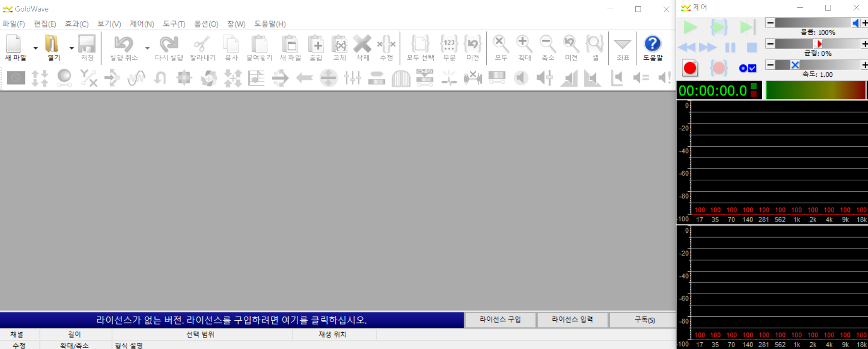Click record selection button with braces in 제어
This screenshot has width=868, height=349.
coord(718,68)
